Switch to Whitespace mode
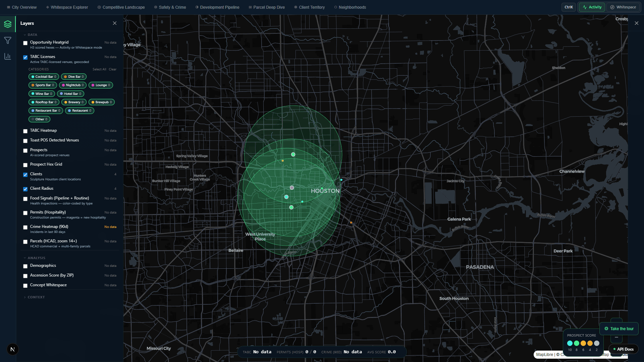Screen dimensions: 644x362 [x=623, y=7]
